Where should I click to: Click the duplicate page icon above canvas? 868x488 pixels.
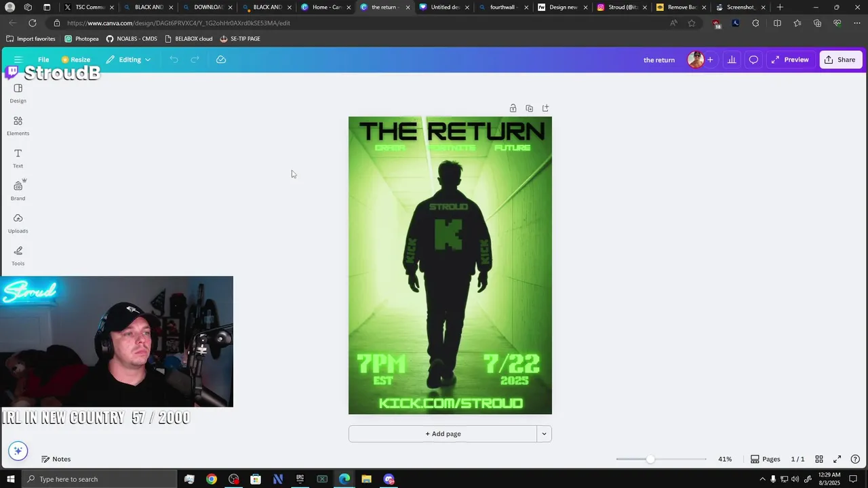pos(529,108)
